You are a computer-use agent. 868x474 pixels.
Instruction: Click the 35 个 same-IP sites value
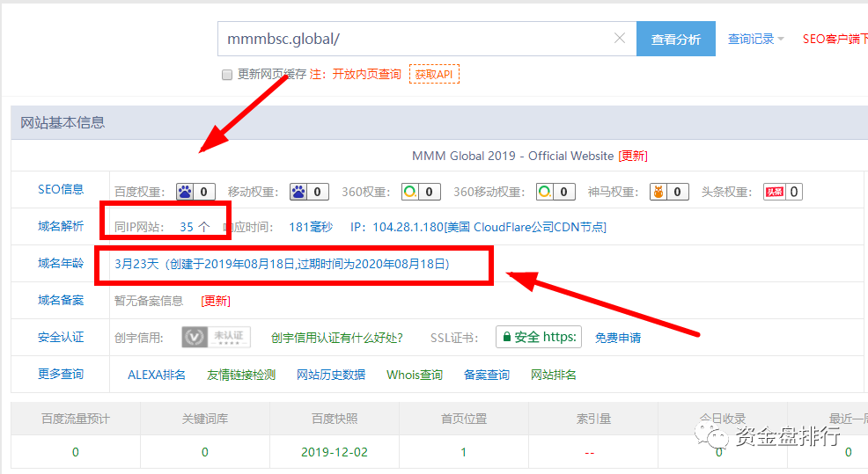coord(195,227)
